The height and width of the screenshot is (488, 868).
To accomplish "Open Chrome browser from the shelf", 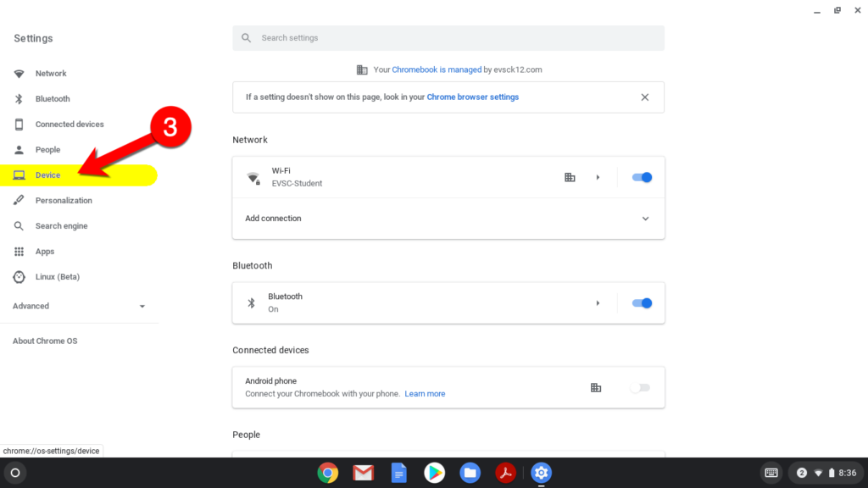I will coord(328,473).
